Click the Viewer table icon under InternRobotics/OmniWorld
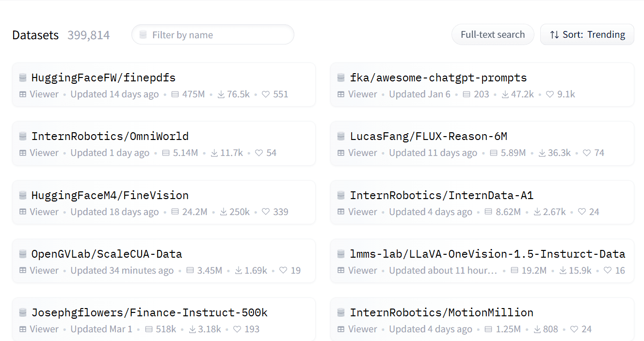 click(x=23, y=153)
